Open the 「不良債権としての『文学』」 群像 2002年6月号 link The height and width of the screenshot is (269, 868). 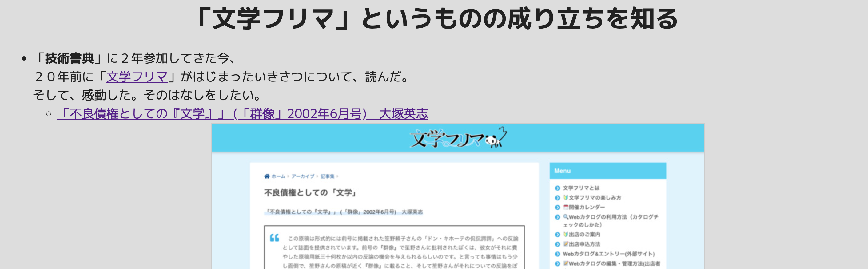click(x=243, y=114)
